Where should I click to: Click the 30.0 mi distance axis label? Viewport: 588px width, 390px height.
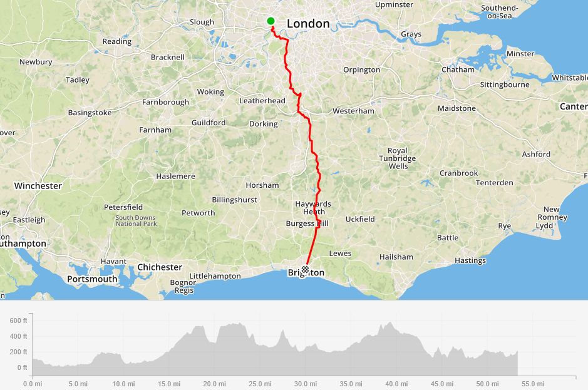pos(305,384)
